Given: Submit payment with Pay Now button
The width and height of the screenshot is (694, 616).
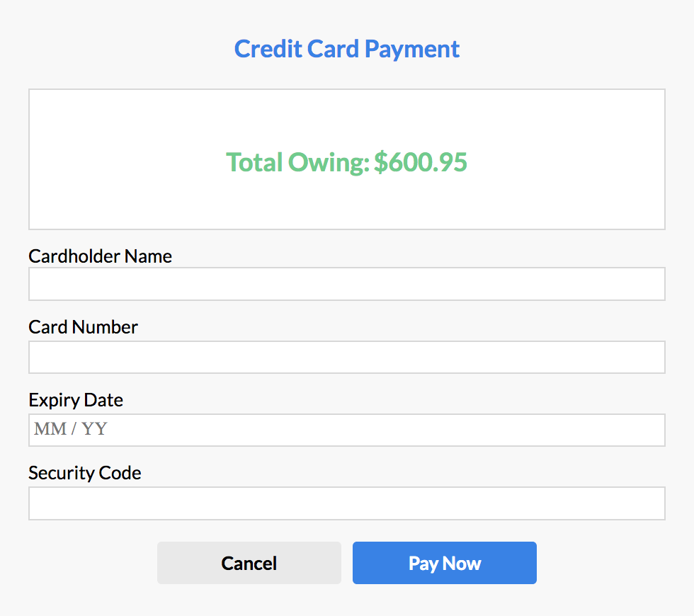Looking at the screenshot, I should click(445, 563).
